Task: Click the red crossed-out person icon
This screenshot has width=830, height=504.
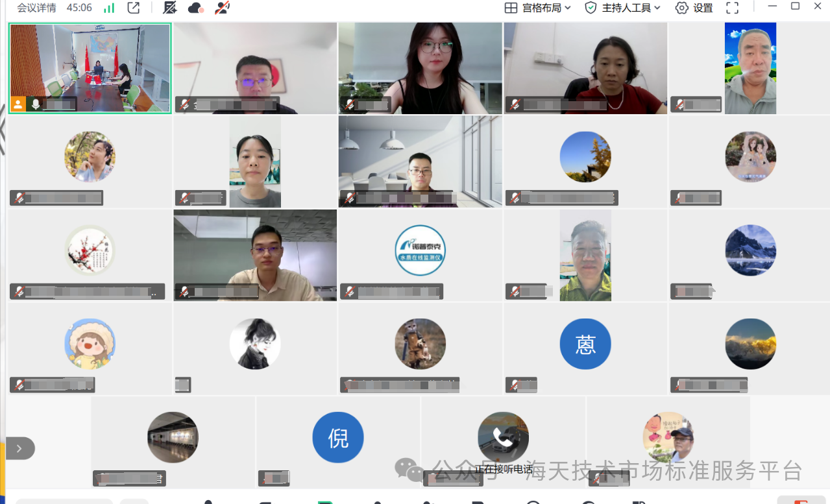Action: coord(222,8)
